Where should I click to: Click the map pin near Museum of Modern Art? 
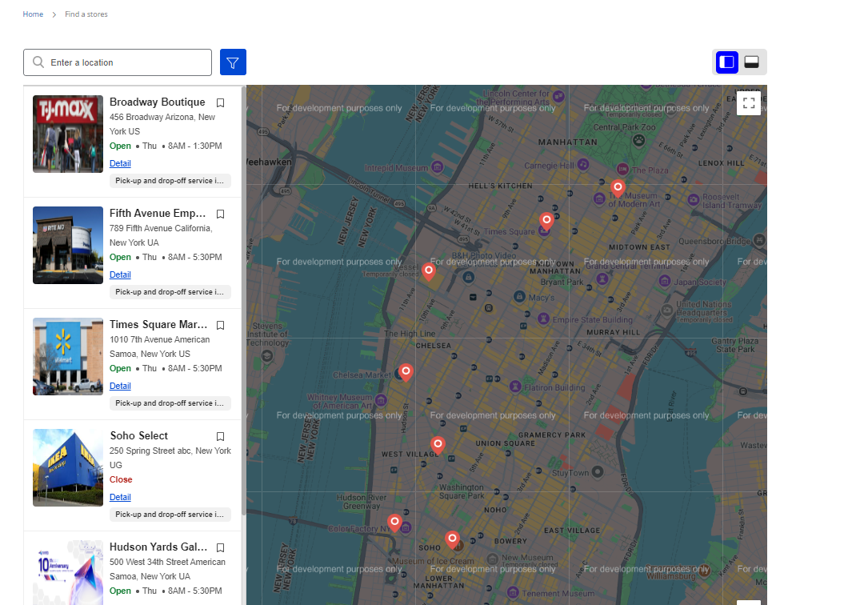[x=618, y=188]
